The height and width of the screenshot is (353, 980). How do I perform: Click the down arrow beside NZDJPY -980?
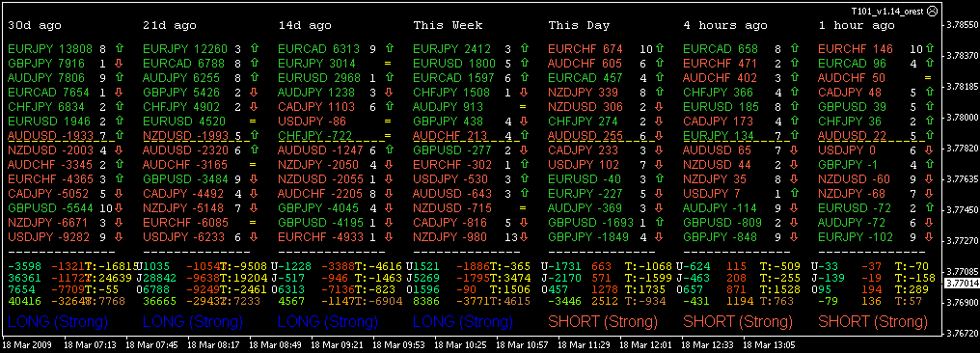pyautogui.click(x=525, y=237)
